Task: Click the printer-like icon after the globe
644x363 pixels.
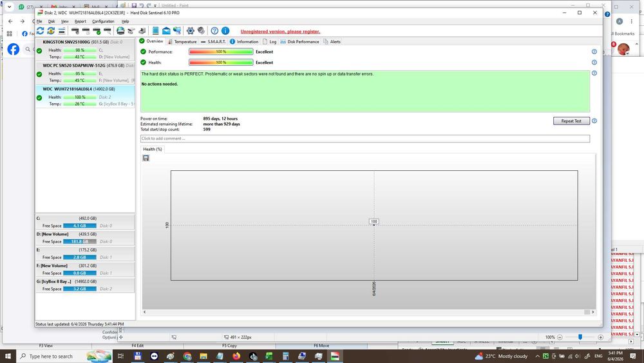Action: [131, 31]
